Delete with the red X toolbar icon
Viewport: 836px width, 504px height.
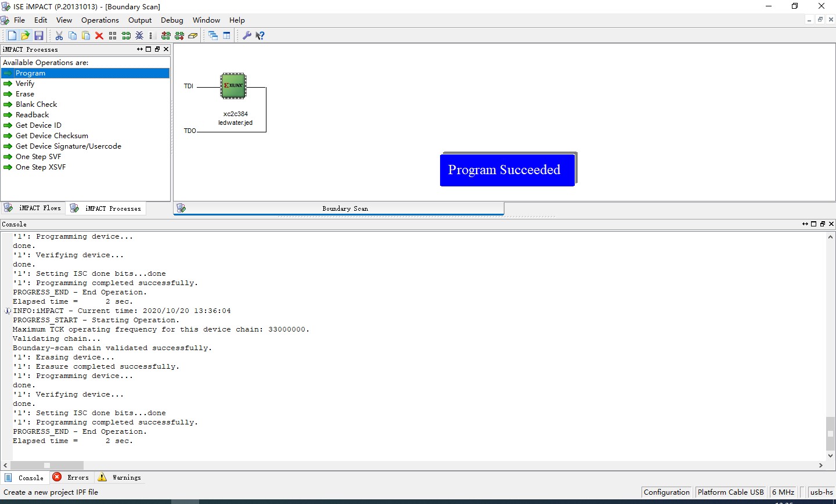(x=99, y=35)
